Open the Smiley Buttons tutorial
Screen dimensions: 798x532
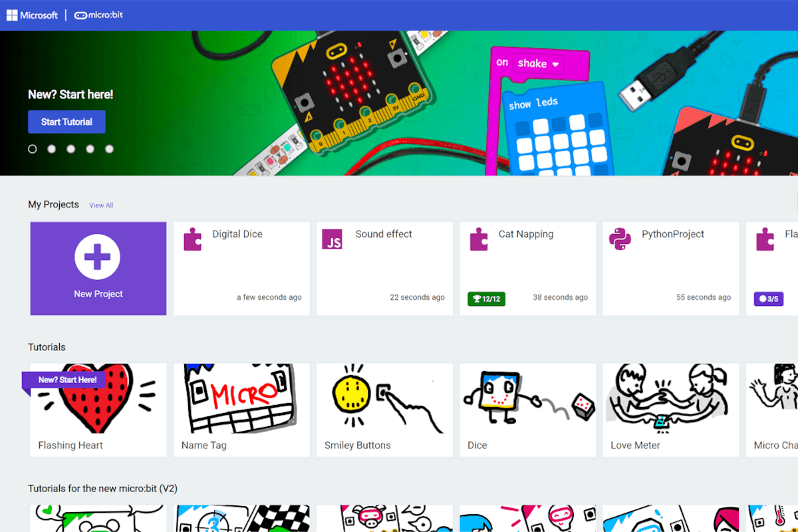tap(384, 410)
